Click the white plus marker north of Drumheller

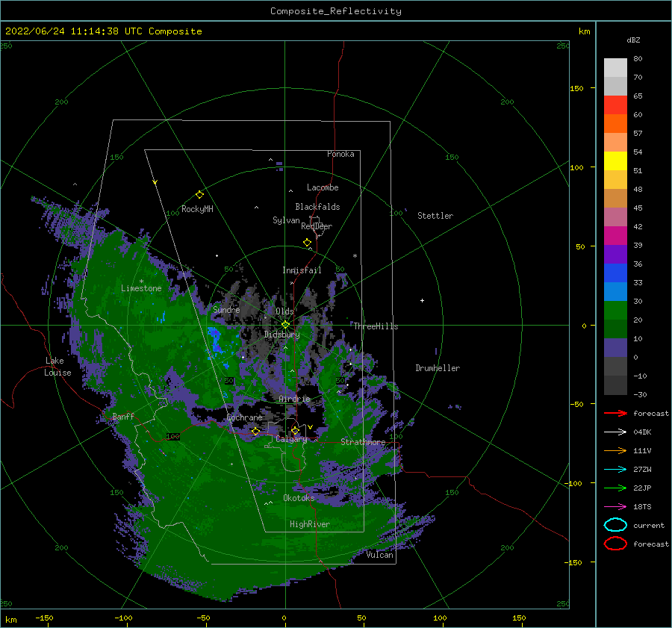[x=422, y=300]
